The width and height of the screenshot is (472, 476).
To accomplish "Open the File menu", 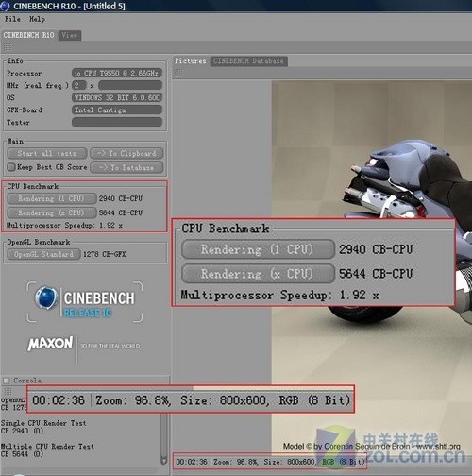I will click(x=12, y=19).
